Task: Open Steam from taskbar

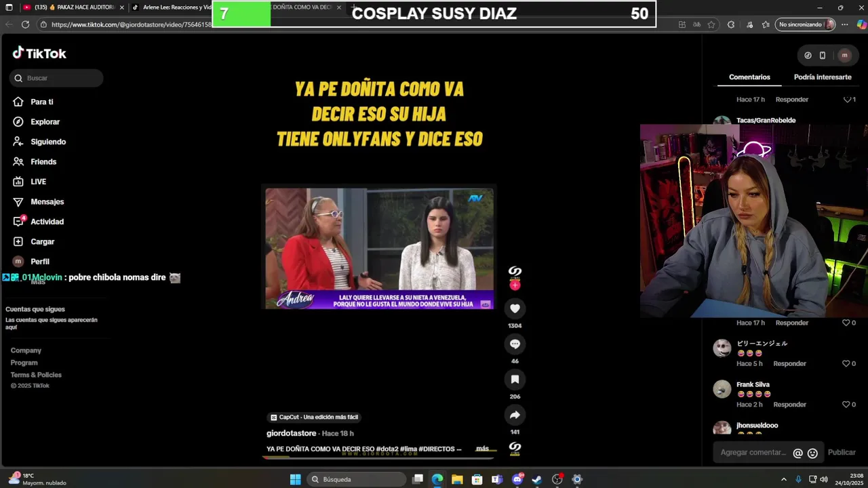Action: (x=537, y=479)
